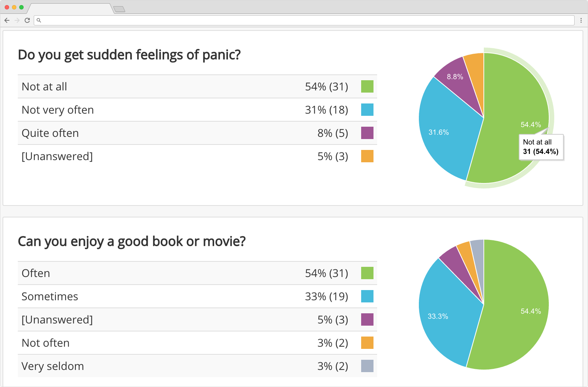Click the page reload icon
Viewport: 588px width, 387px height.
pyautogui.click(x=27, y=21)
